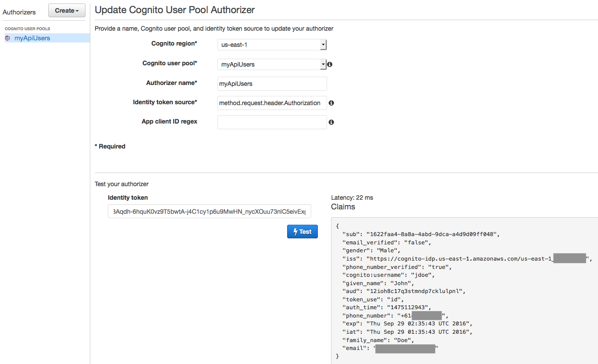Click the "email_verified" claim line

(x=387, y=242)
